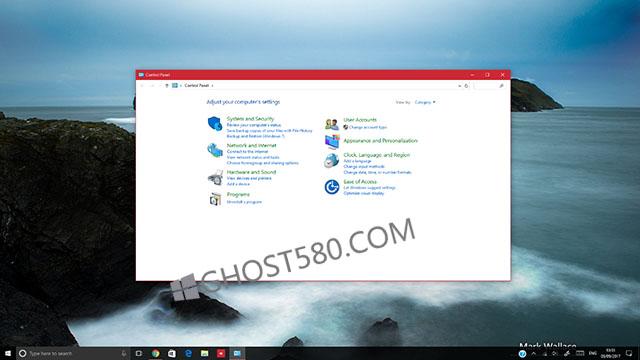
Task: Click the Add a device link
Action: click(238, 184)
